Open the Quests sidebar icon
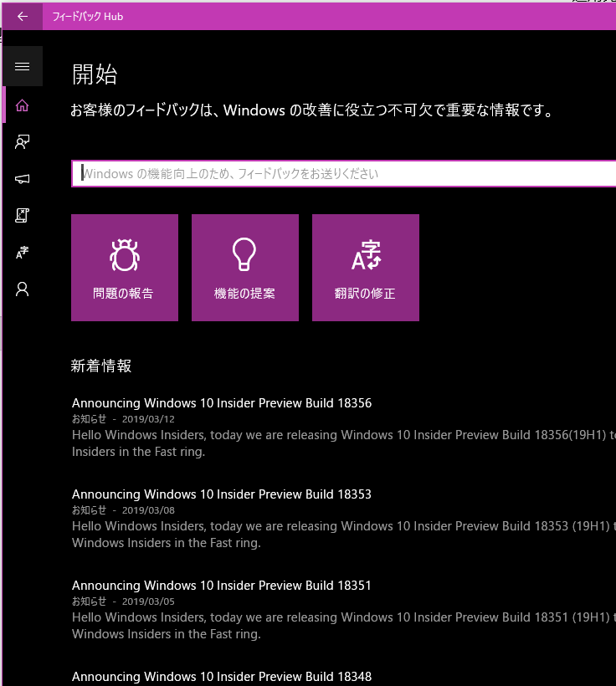This screenshot has height=686, width=616. coord(23,215)
